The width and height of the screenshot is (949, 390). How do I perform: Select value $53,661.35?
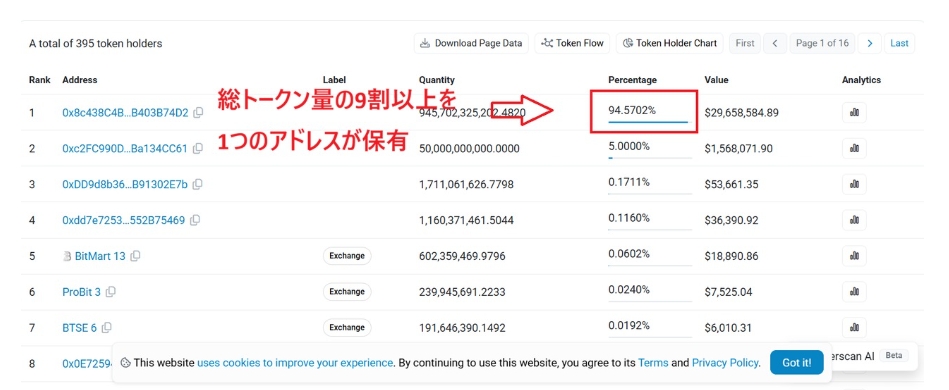point(731,184)
